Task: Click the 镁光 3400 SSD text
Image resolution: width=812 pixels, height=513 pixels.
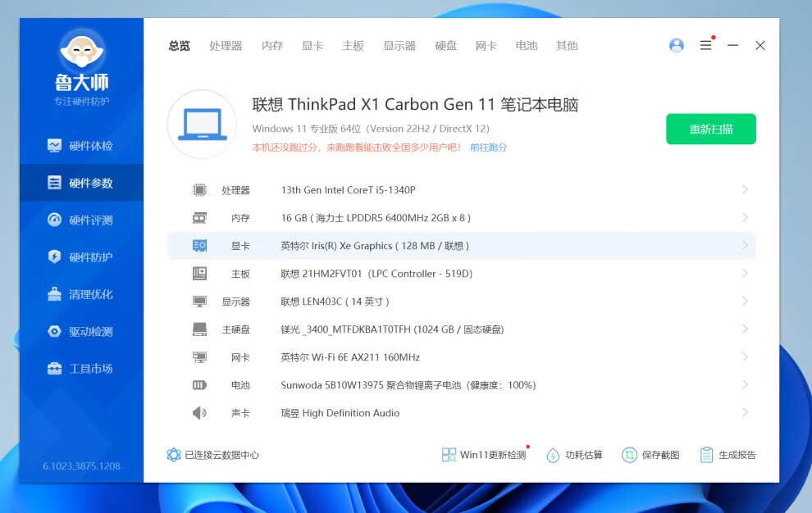Action: click(x=393, y=329)
